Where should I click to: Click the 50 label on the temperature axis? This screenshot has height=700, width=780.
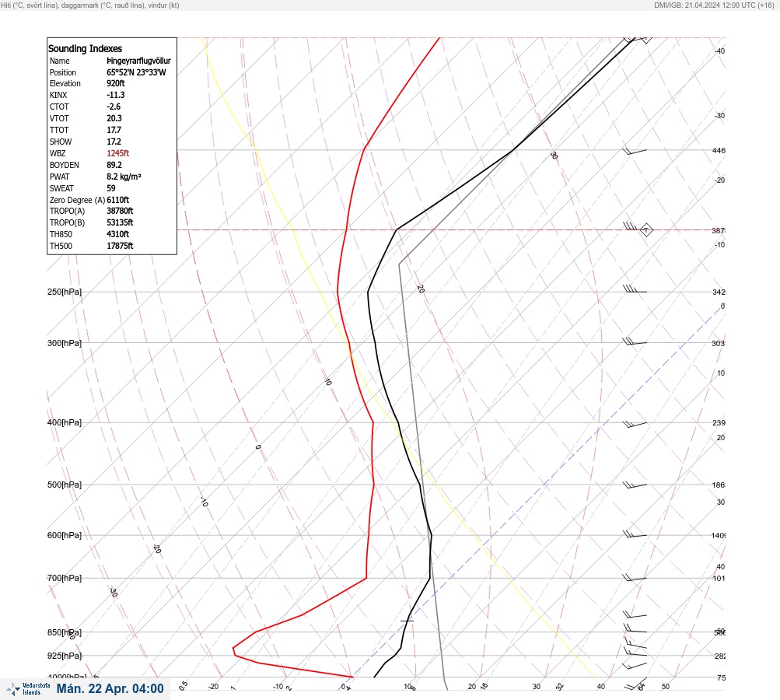pyautogui.click(x=666, y=687)
